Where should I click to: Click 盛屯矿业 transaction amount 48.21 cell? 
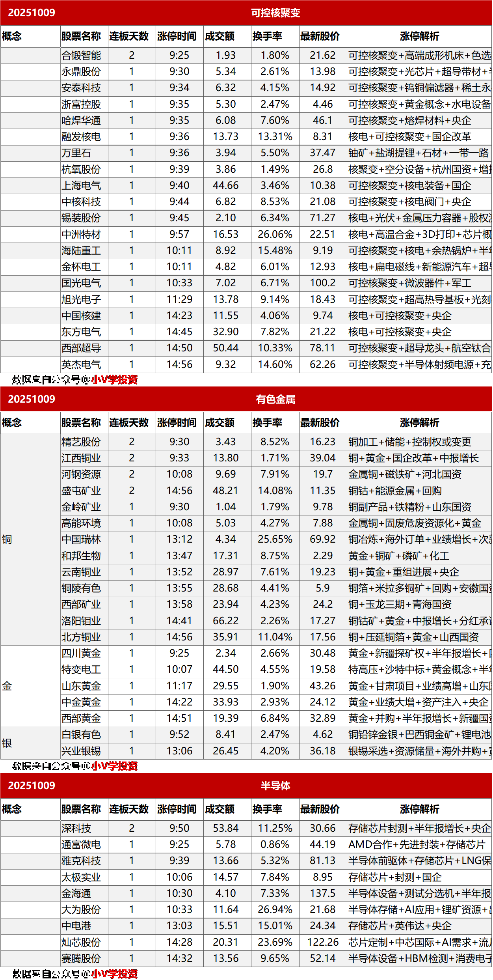[226, 491]
